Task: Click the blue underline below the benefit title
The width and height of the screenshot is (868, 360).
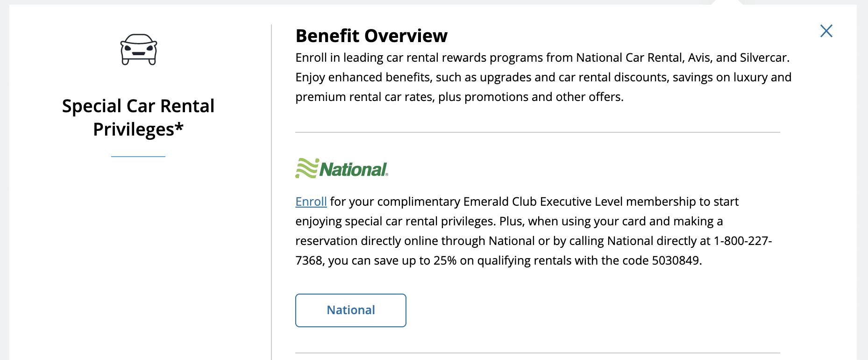Action: coord(138,156)
